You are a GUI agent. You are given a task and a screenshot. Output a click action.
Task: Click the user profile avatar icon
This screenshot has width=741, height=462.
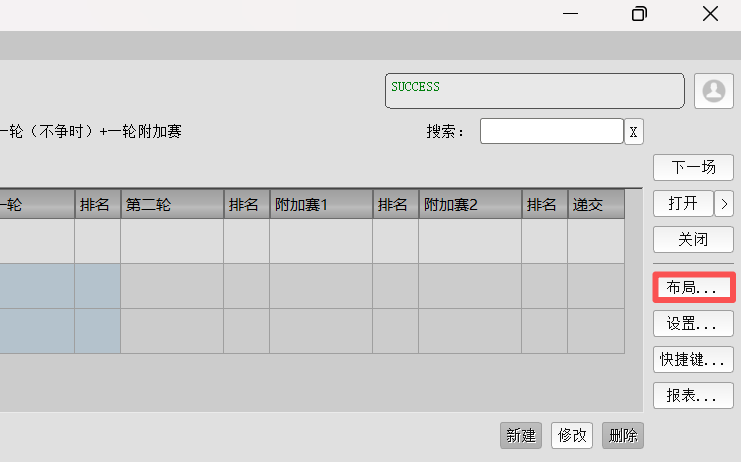tap(714, 90)
